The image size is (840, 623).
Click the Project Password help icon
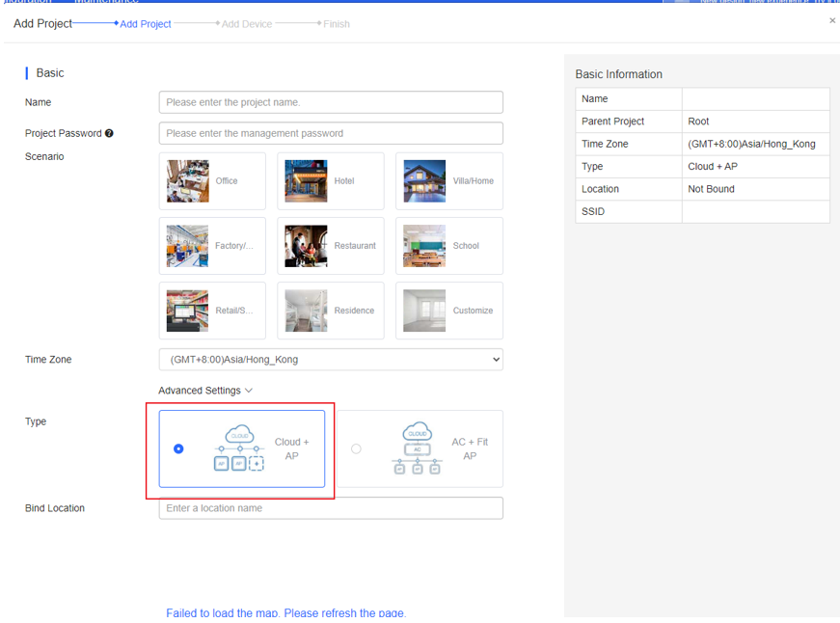(x=109, y=133)
